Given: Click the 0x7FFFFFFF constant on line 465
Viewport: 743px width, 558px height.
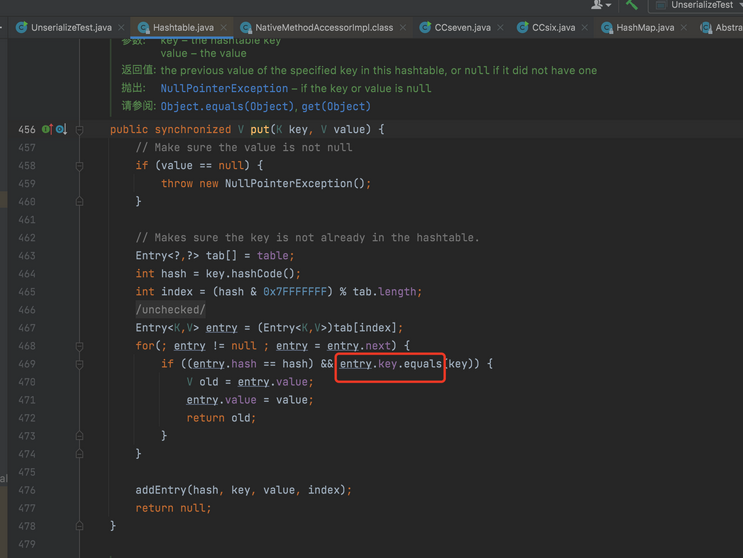Looking at the screenshot, I should point(295,291).
